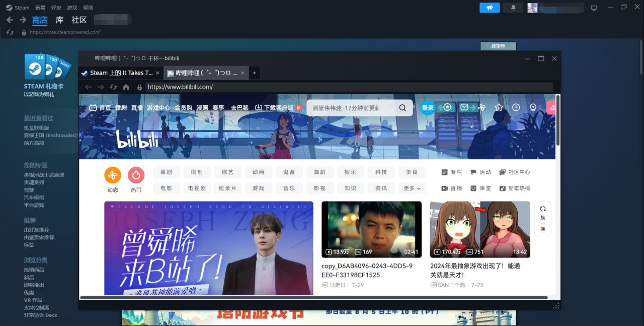Open watch history clock icon
This screenshot has width=644, height=326.
[516, 107]
